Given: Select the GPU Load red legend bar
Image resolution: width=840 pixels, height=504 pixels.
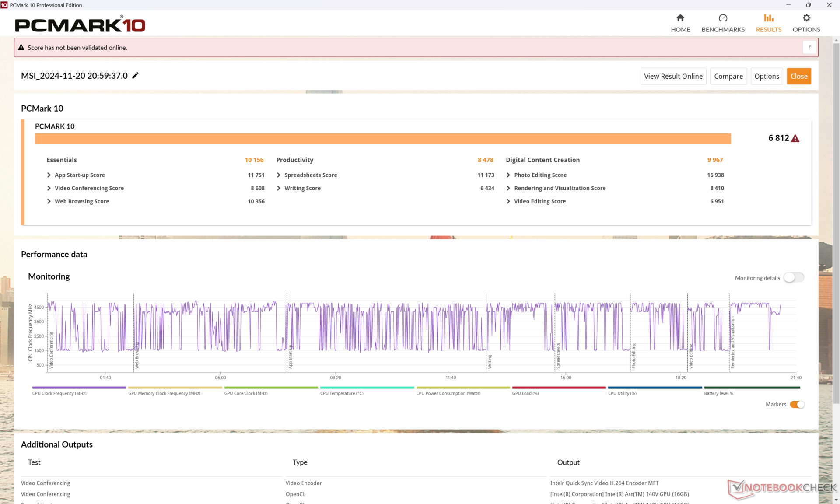Looking at the screenshot, I should [x=559, y=388].
